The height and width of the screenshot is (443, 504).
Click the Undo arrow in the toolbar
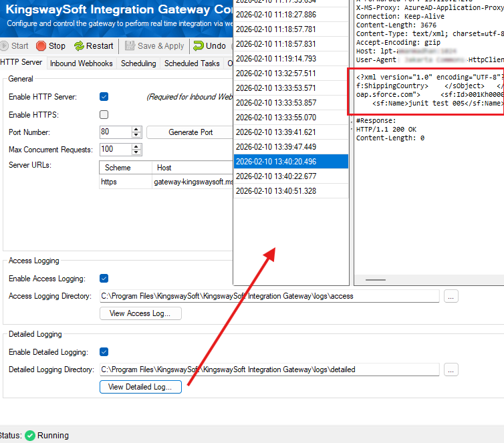click(199, 46)
